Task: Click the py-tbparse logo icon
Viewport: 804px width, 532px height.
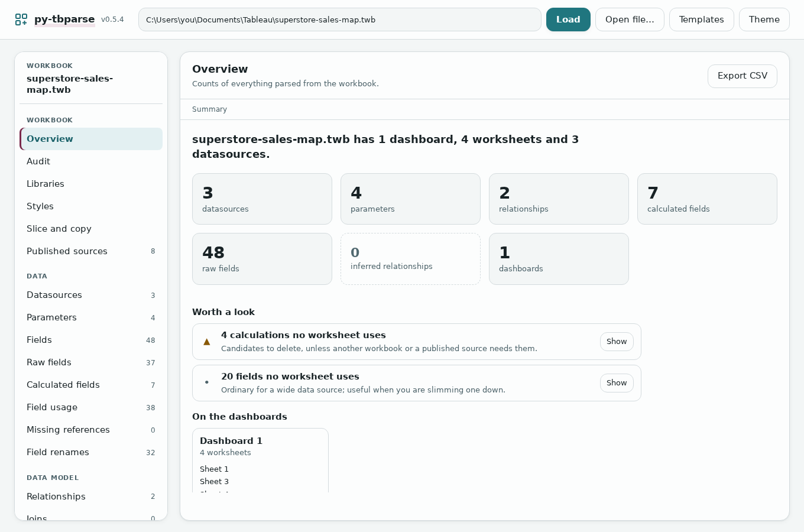Action: point(21,20)
